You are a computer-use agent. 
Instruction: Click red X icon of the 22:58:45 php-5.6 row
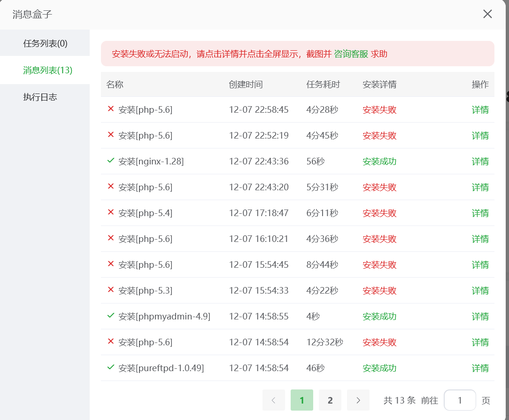111,109
